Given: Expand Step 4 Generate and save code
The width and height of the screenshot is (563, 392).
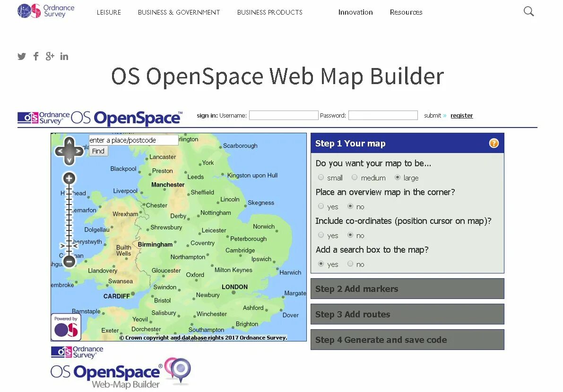Looking at the screenshot, I should tap(407, 340).
